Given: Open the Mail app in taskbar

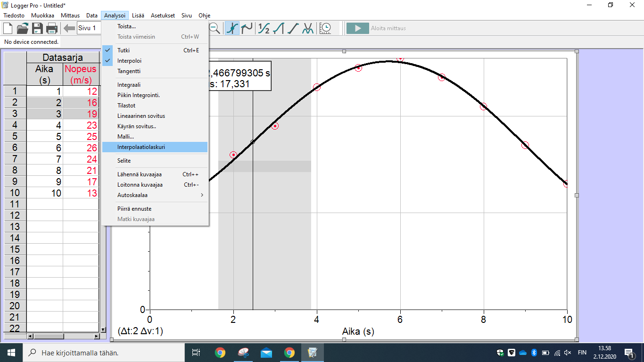Looking at the screenshot, I should tap(266, 352).
